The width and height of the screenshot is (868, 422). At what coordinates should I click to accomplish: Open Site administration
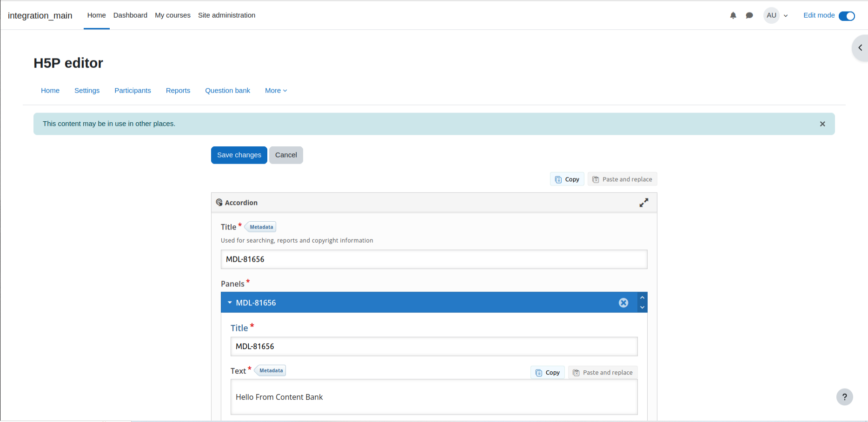[x=226, y=15]
